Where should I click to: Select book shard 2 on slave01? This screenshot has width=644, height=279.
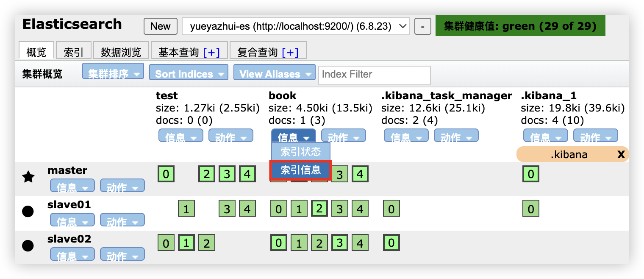319,209
